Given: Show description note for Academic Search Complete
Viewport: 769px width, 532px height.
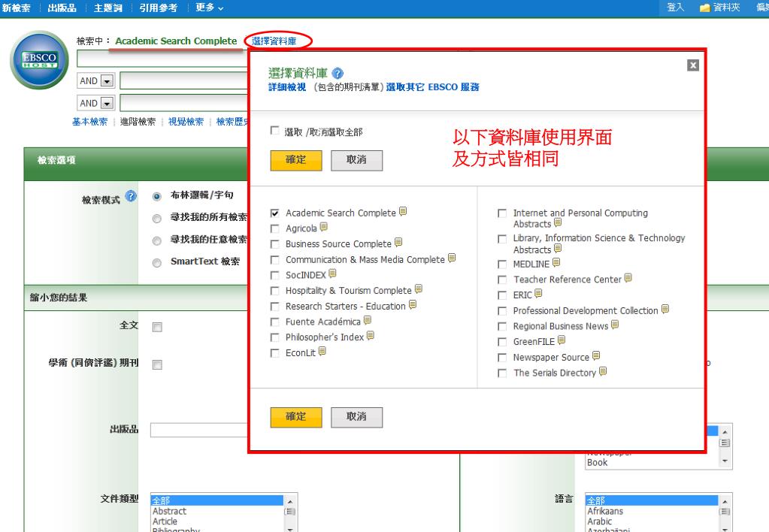Looking at the screenshot, I should (403, 211).
